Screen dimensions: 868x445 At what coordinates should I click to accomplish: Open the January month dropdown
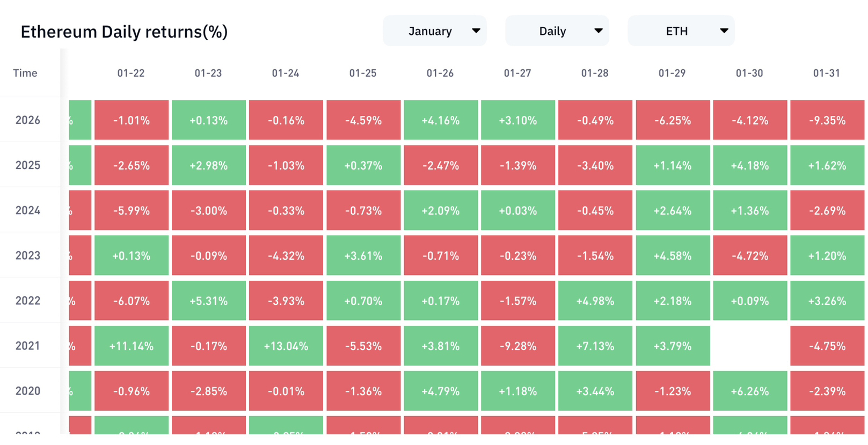tap(434, 31)
